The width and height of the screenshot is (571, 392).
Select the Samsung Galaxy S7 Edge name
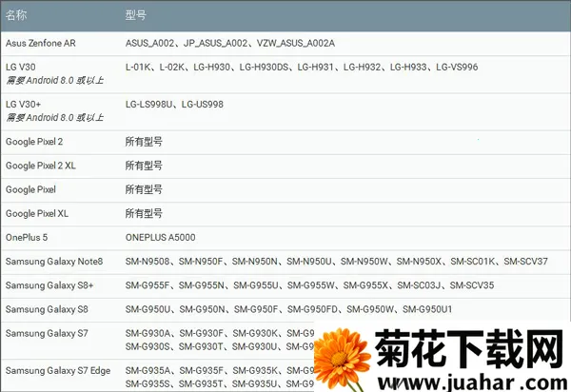point(58,371)
